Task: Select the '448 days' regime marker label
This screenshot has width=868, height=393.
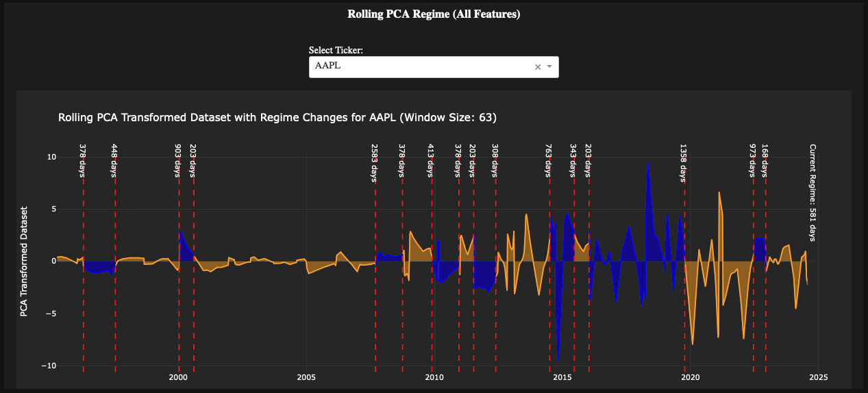Action: 114,160
